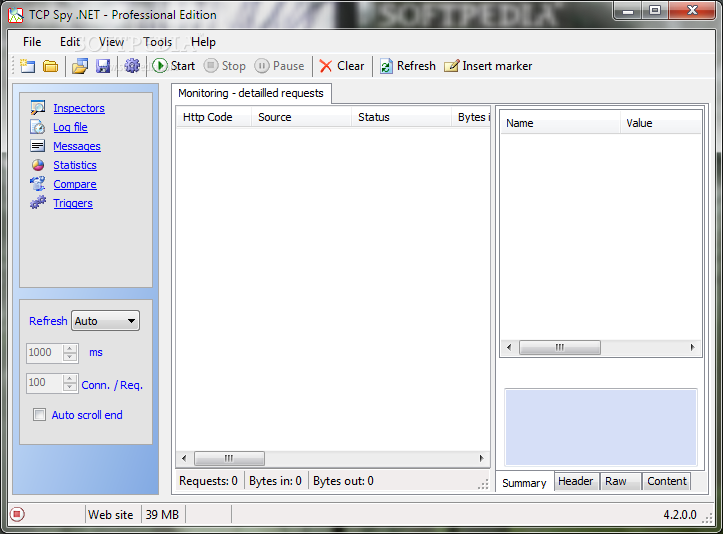
Task: Click the requests list scroll left arrow
Action: (184, 458)
